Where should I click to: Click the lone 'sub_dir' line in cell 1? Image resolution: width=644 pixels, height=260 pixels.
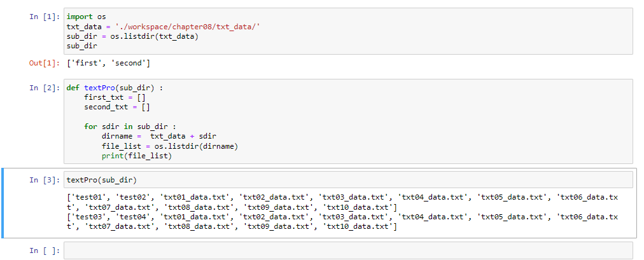click(81, 46)
